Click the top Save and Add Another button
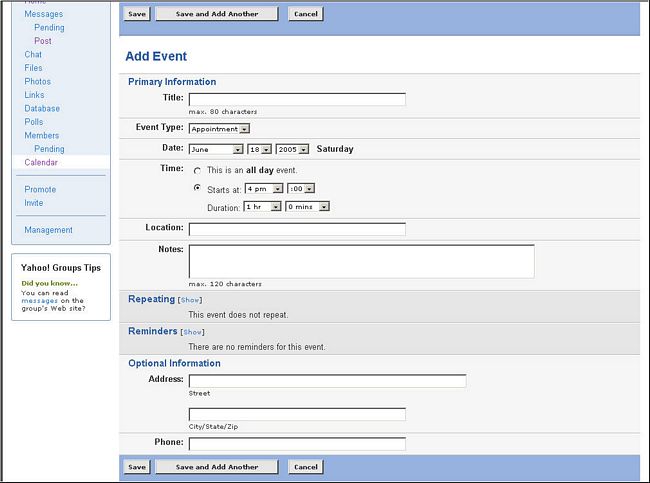Image resolution: width=650 pixels, height=483 pixels. [217, 14]
